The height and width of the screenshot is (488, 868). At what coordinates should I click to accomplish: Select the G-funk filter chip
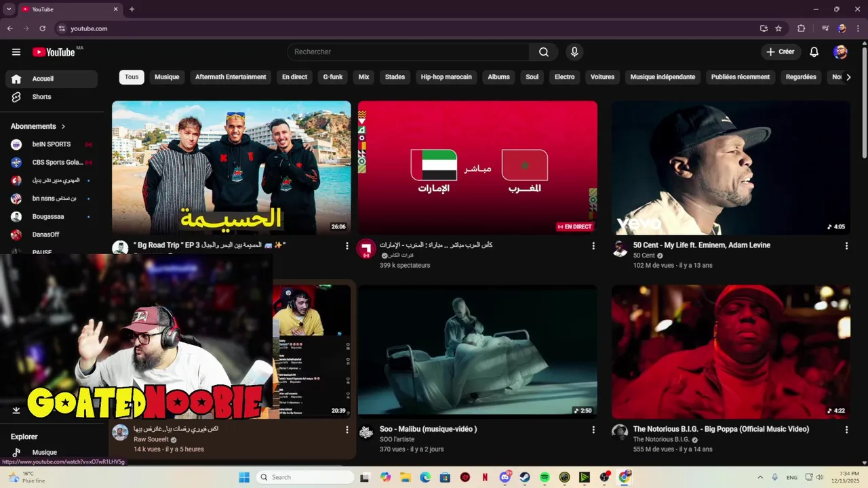coord(333,77)
